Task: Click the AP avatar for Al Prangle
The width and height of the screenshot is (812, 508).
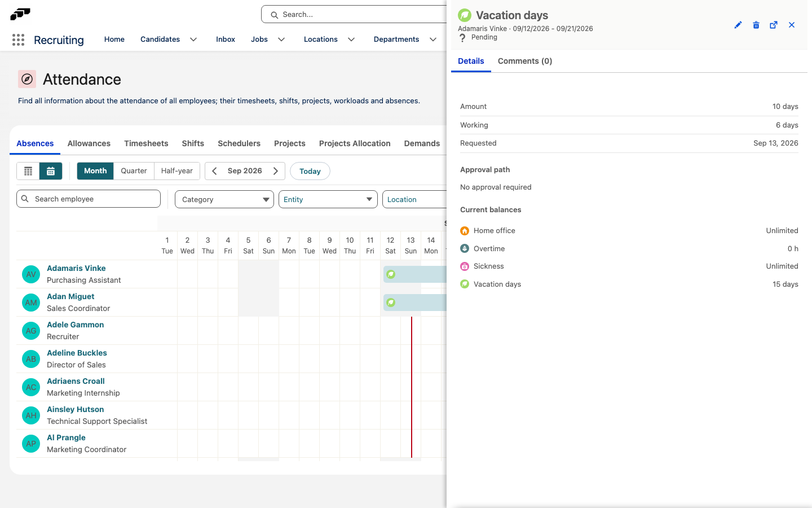Action: tap(31, 444)
